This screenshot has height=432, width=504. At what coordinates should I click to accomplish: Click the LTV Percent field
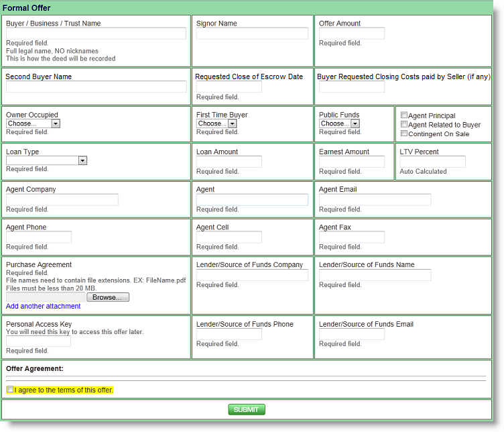(x=432, y=162)
